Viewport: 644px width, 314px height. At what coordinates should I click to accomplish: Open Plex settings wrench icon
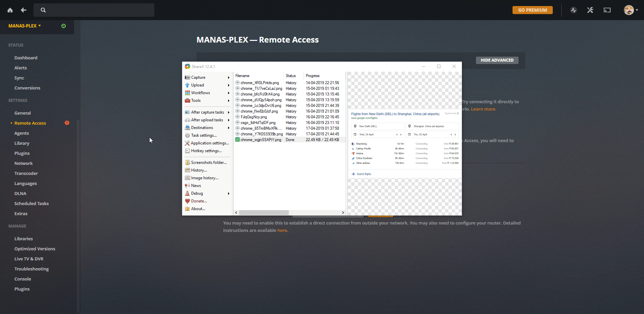[590, 10]
